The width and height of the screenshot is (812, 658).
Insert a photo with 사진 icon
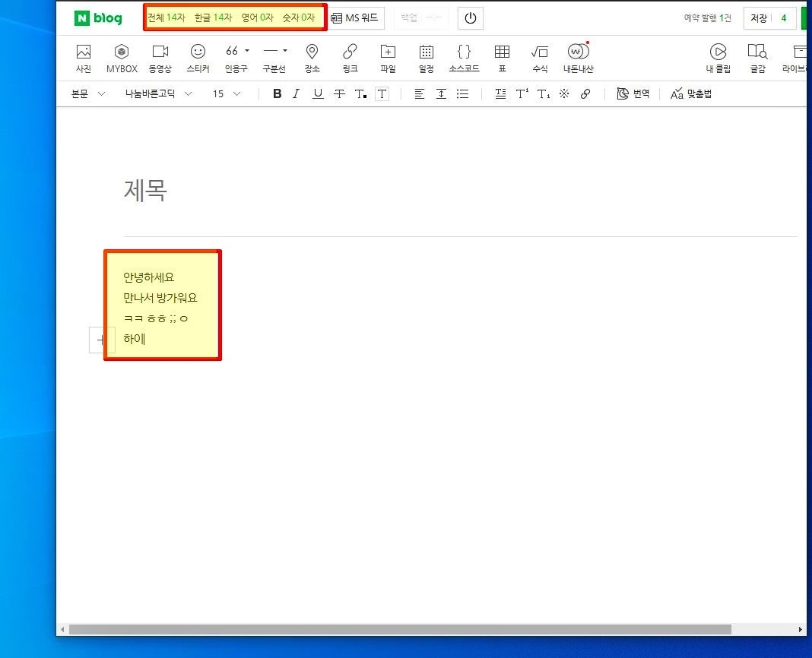84,58
